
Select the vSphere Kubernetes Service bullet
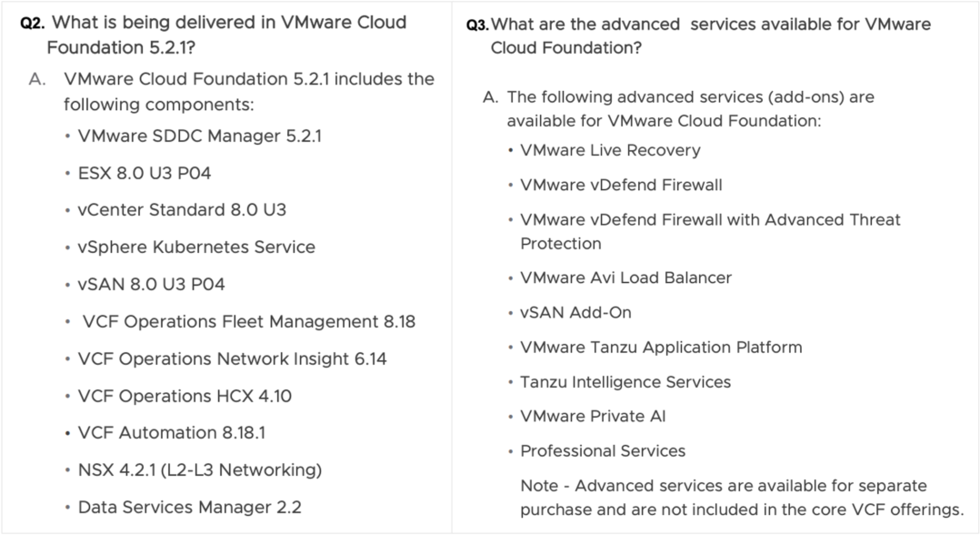point(196,247)
